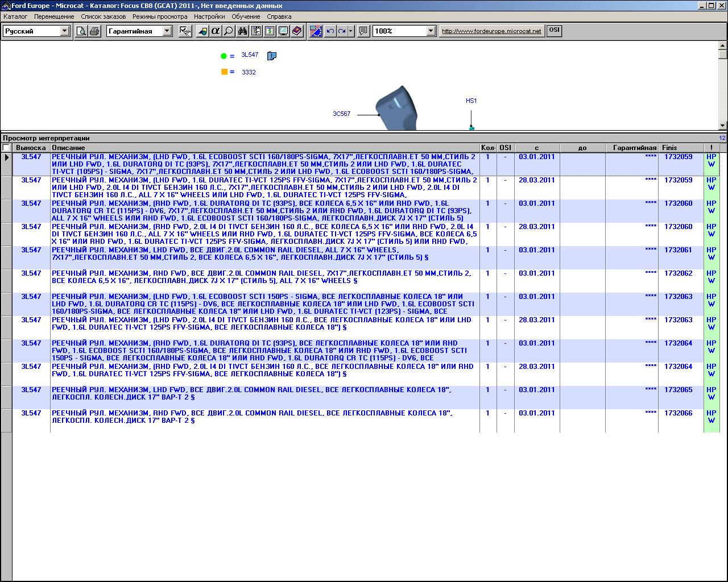
Task: Click the 3332 legend link in diagram
Action: click(249, 72)
